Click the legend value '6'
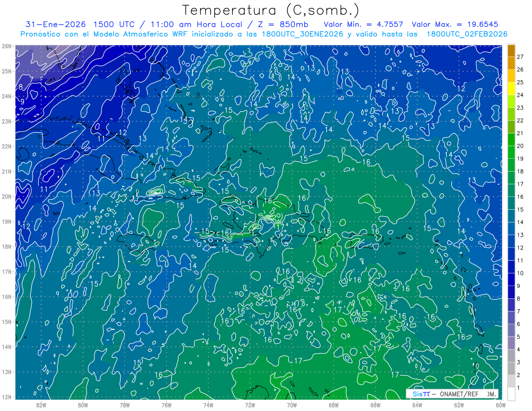 pos(519,324)
